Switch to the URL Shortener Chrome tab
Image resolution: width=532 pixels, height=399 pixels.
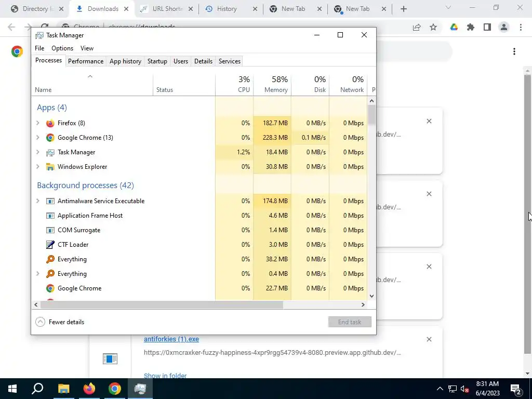click(167, 9)
